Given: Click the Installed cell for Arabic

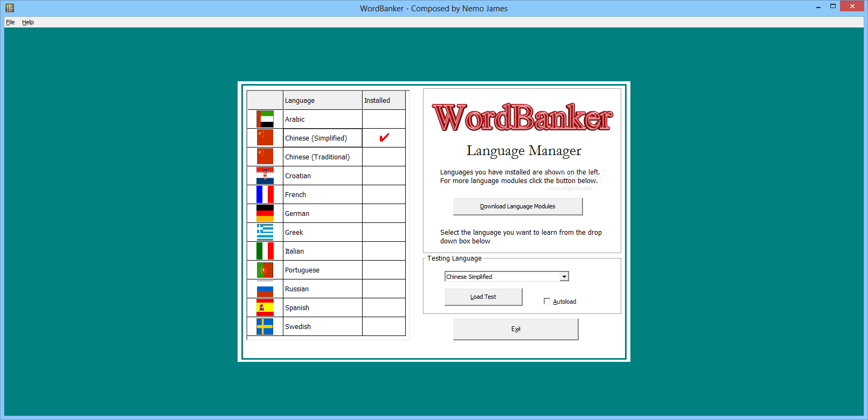Looking at the screenshot, I should click(384, 119).
